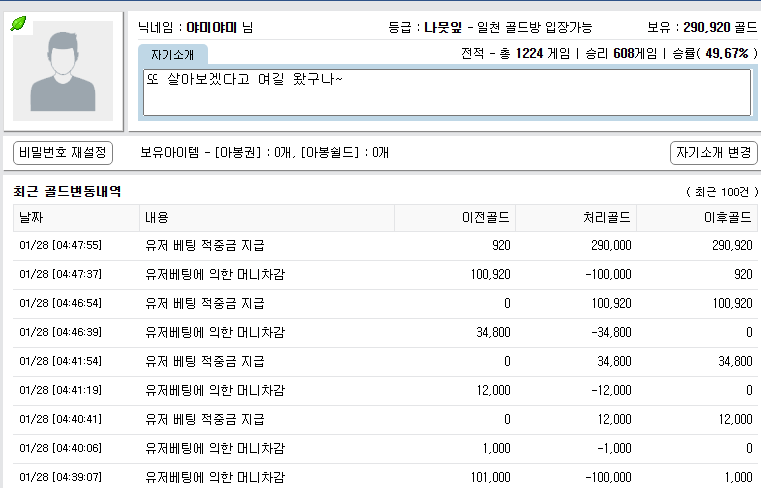The image size is (761, 488).
Task: Click the 처리골드 column header
Action: (x=576, y=217)
